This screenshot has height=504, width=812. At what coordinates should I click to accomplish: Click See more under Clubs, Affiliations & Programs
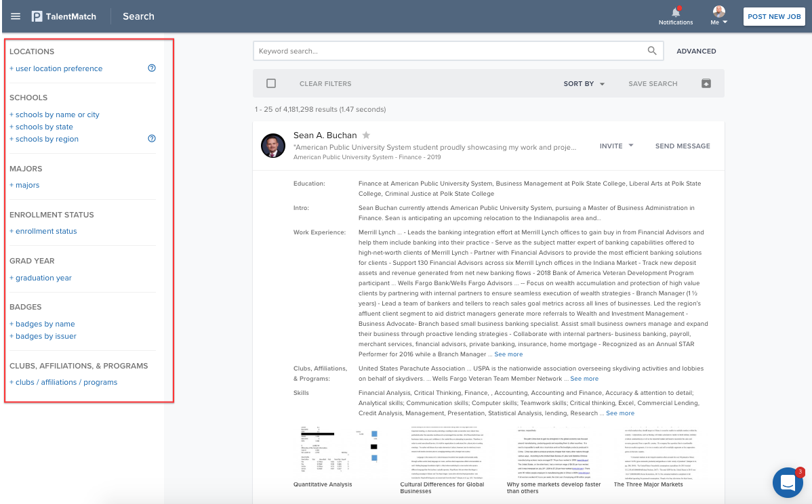[x=584, y=379]
